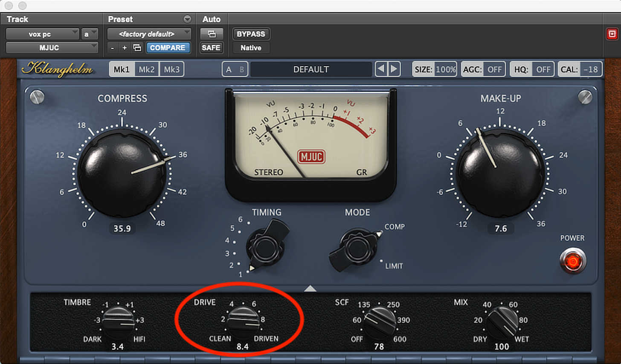Open the plug-in automation enable window icon
The height and width of the screenshot is (364, 621).
(x=212, y=34)
